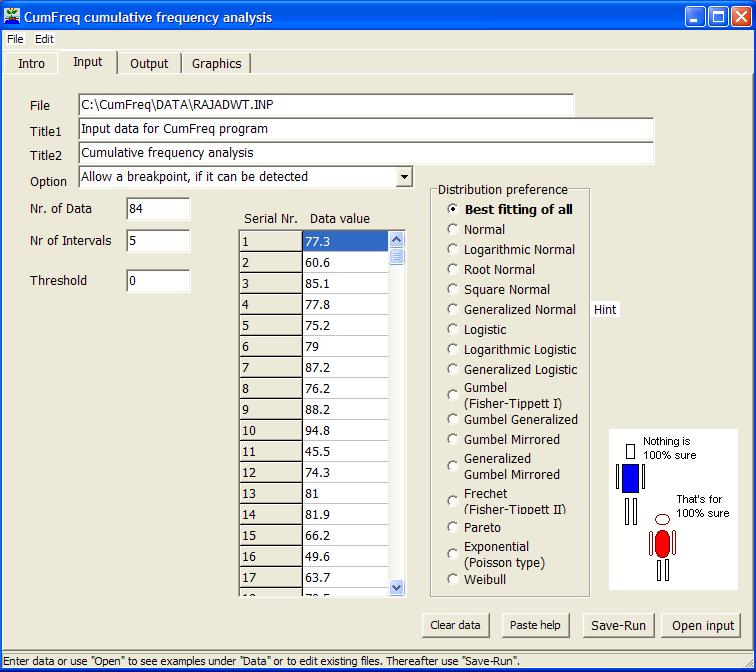
Task: Open the File menu
Action: (15, 39)
